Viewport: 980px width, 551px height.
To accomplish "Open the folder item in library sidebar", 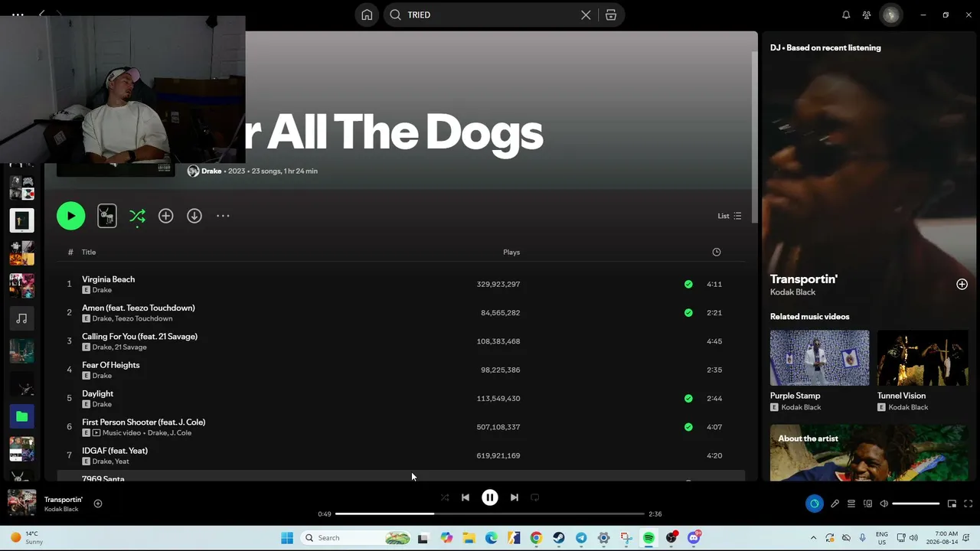I will coord(21,416).
